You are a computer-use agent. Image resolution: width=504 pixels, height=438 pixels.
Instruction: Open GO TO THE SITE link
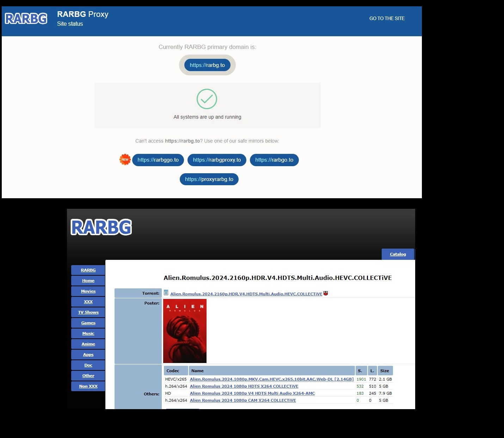pyautogui.click(x=387, y=18)
